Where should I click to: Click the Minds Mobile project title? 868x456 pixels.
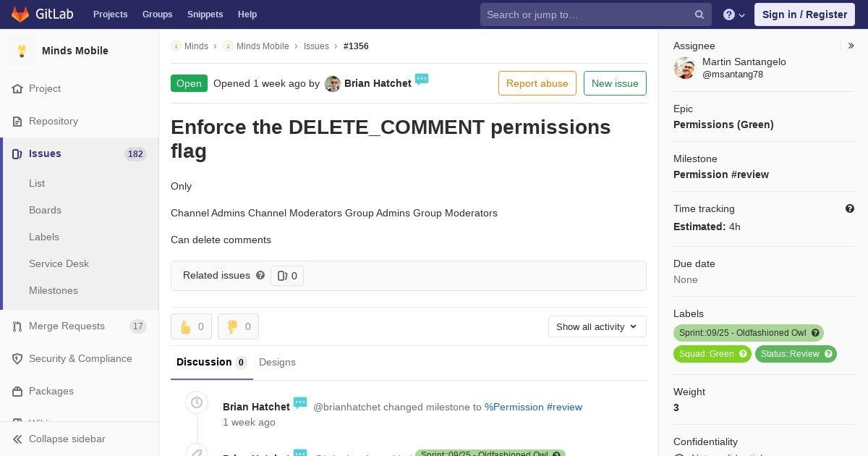[75, 51]
